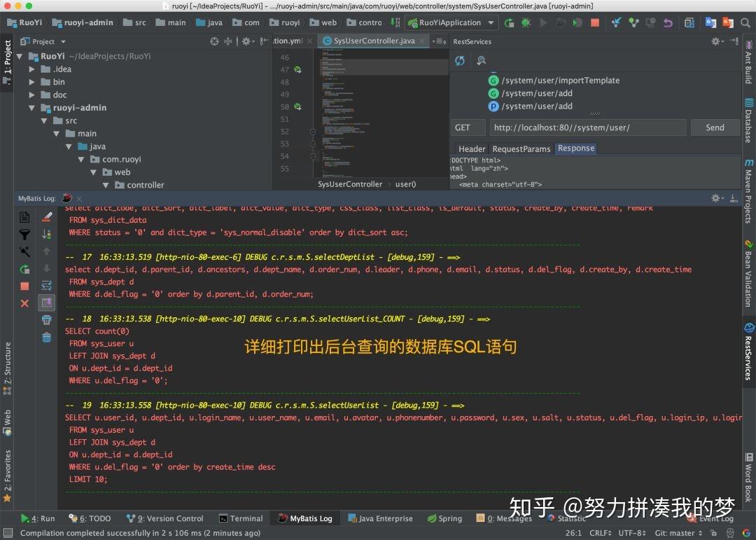This screenshot has width=756, height=540.
Task: Click the Update Project VCS icon
Action: pyautogui.click(x=616, y=22)
